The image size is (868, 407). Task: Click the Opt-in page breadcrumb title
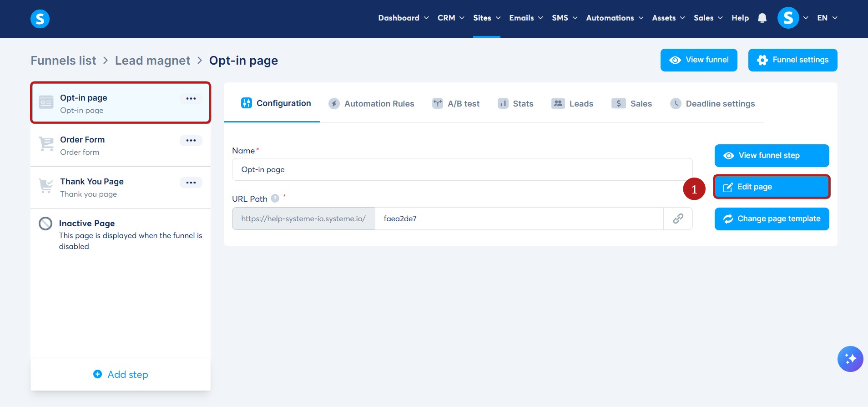[243, 61]
